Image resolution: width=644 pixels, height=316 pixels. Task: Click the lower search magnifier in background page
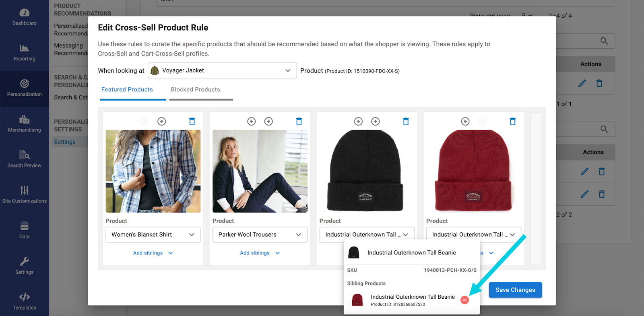(604, 129)
